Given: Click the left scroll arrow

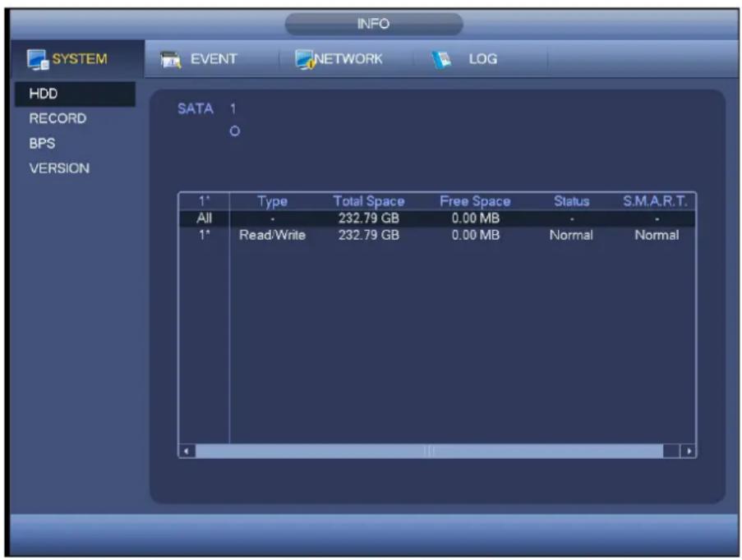Looking at the screenshot, I should (x=187, y=452).
